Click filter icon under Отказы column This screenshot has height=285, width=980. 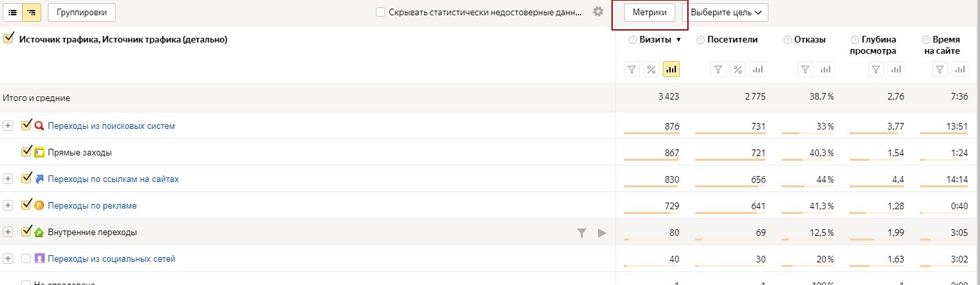tap(805, 69)
